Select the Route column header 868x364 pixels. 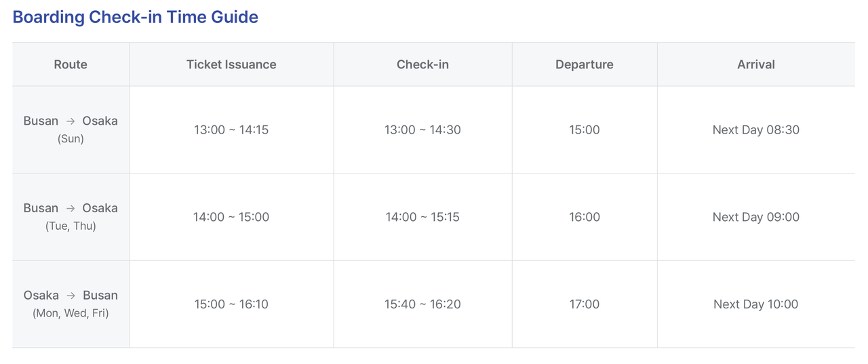(71, 64)
